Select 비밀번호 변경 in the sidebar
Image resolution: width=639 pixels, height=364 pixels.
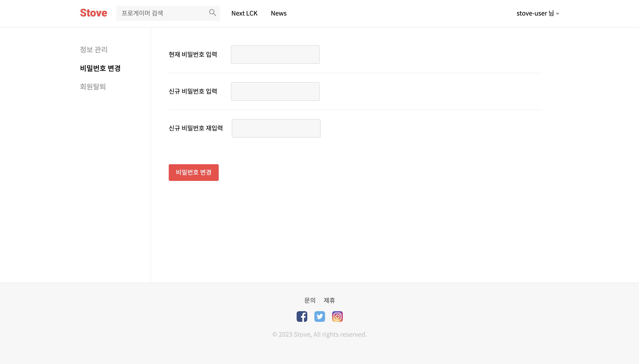pyautogui.click(x=100, y=68)
